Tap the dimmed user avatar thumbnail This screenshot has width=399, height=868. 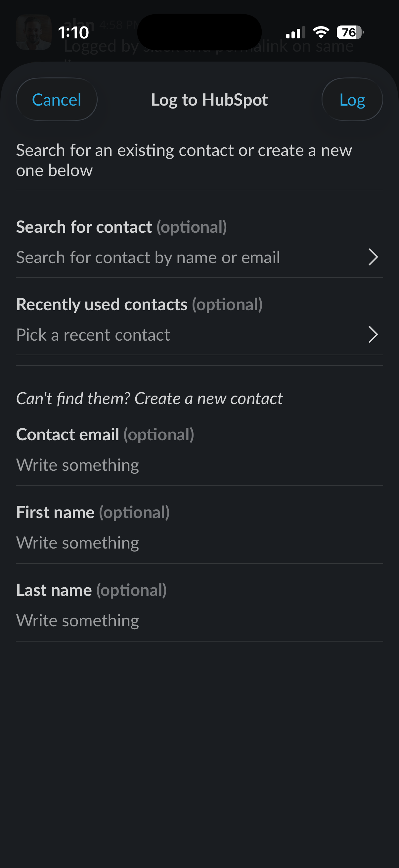[x=34, y=32]
